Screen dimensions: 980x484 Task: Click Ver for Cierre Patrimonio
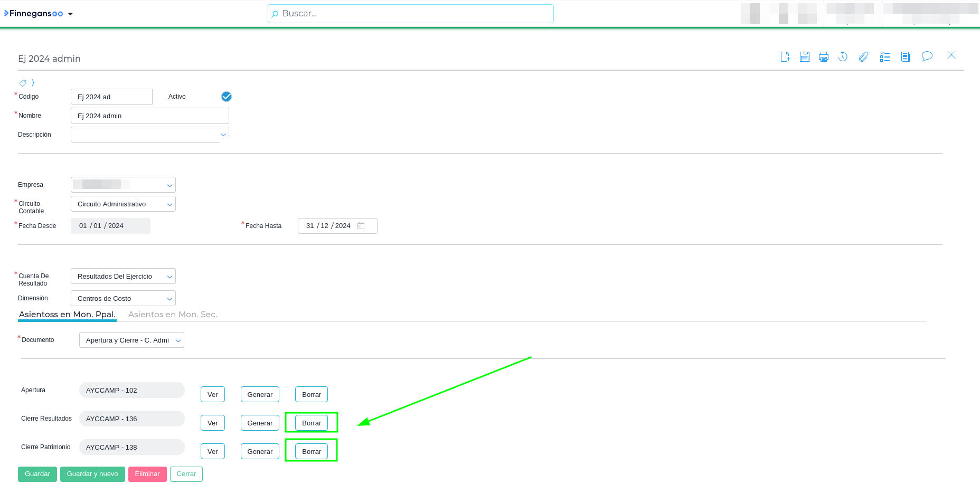pyautogui.click(x=213, y=451)
